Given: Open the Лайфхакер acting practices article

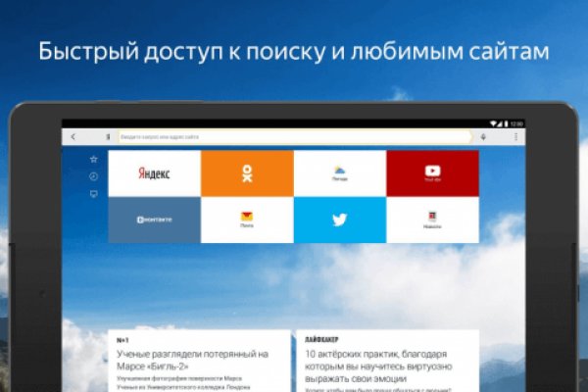Looking at the screenshot, I should [389, 359].
